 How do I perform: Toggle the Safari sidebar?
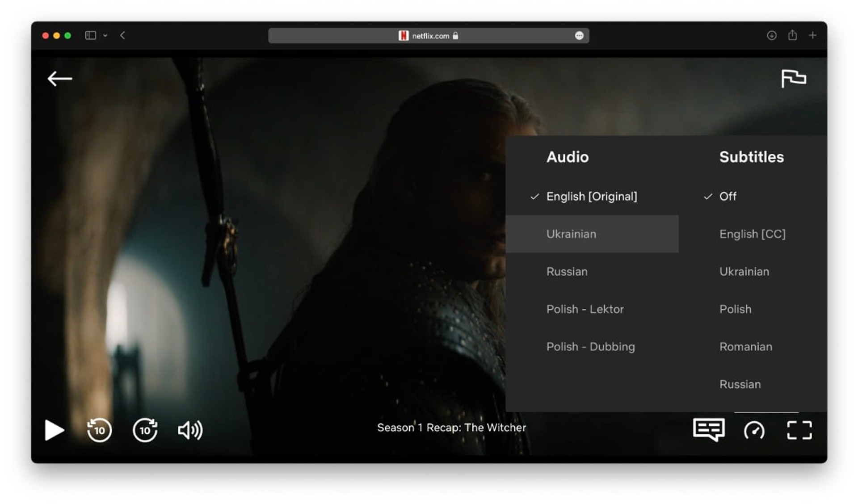click(90, 35)
